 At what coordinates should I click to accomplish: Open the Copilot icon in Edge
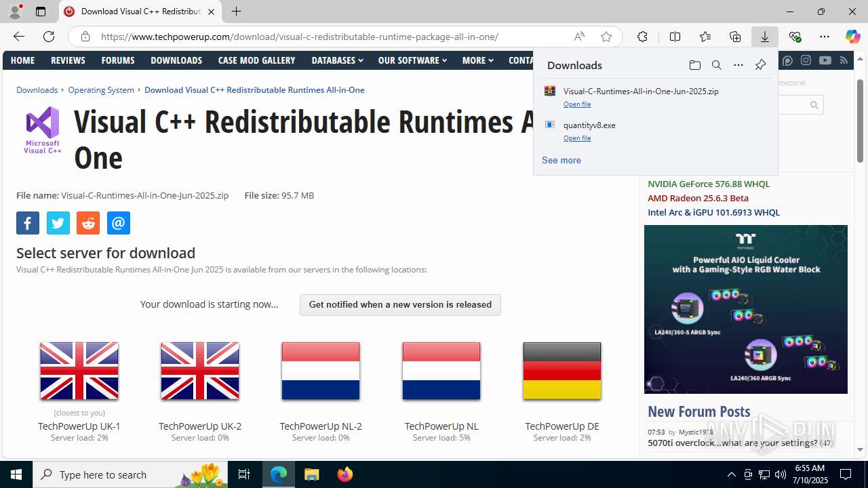pyautogui.click(x=853, y=37)
